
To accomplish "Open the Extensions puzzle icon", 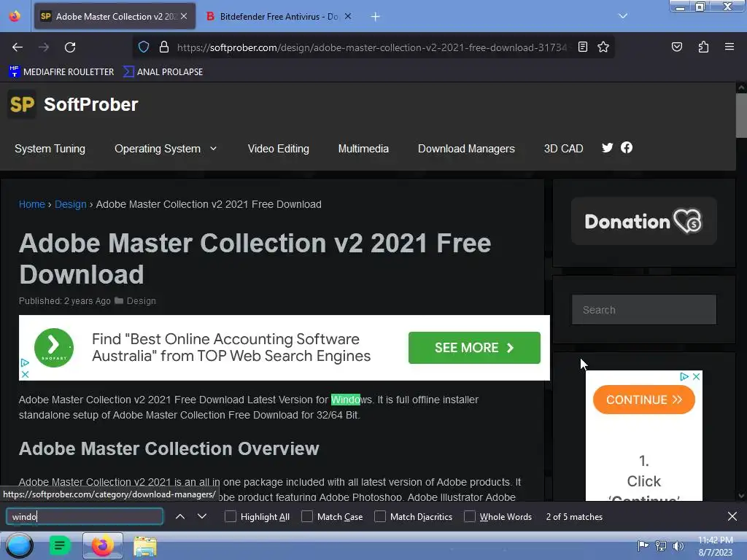I will (x=703, y=47).
